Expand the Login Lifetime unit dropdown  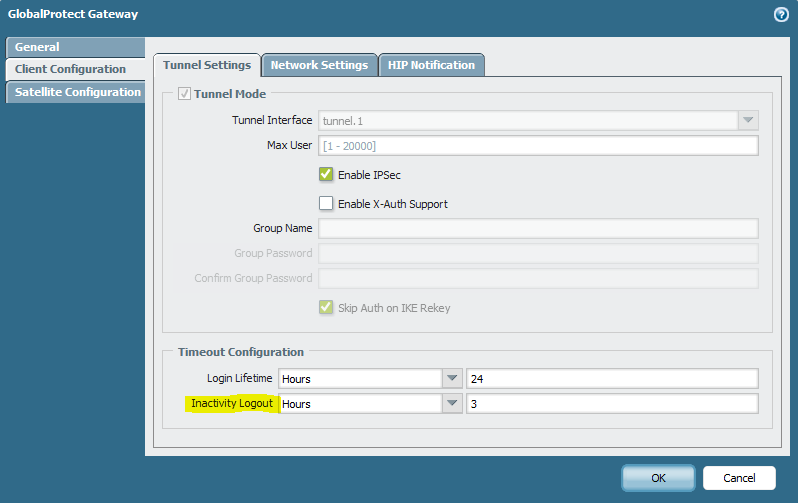pyautogui.click(x=452, y=378)
